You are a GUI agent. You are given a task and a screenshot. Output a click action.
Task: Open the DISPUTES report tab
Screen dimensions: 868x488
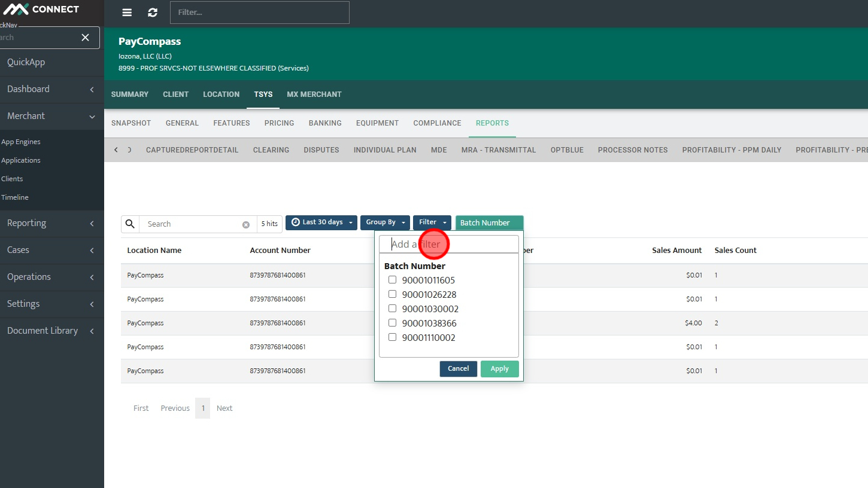(321, 150)
